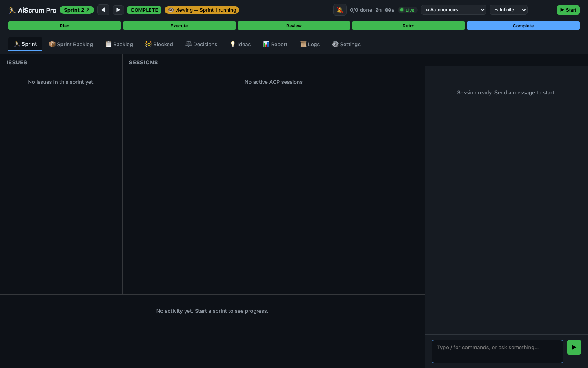Select the Review phase progress segment
The width and height of the screenshot is (588, 368).
294,26
